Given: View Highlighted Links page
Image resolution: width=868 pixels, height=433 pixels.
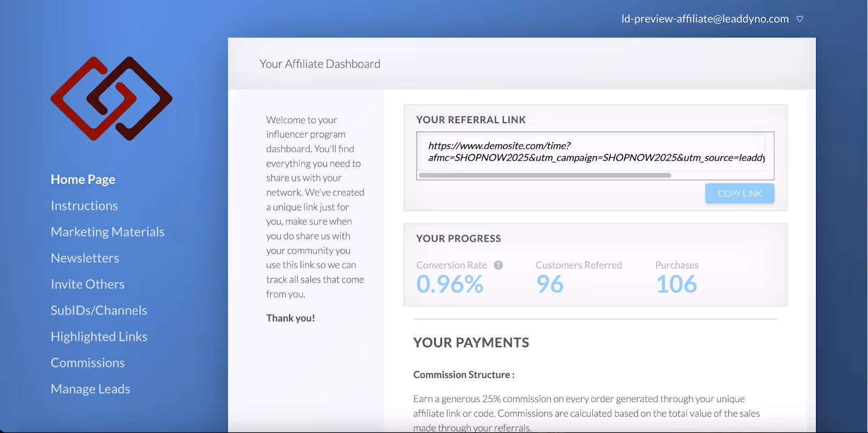Looking at the screenshot, I should pyautogui.click(x=99, y=336).
